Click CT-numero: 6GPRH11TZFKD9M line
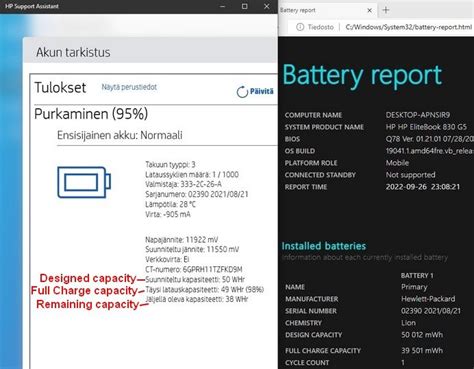Screen dimensions: 474x369 click(194, 269)
